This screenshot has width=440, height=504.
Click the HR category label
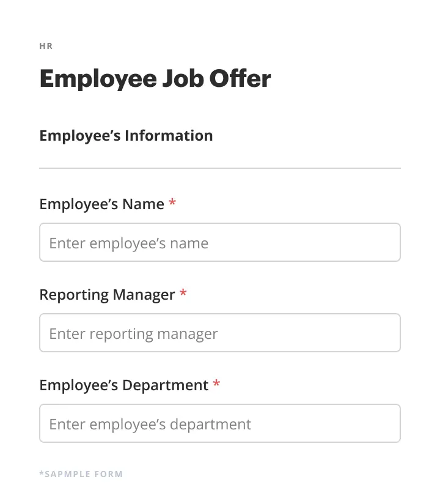(x=46, y=46)
